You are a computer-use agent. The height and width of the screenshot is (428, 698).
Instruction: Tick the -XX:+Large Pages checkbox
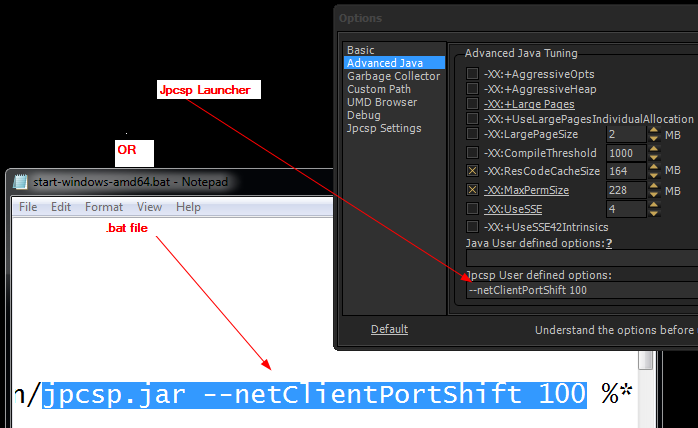(472, 104)
